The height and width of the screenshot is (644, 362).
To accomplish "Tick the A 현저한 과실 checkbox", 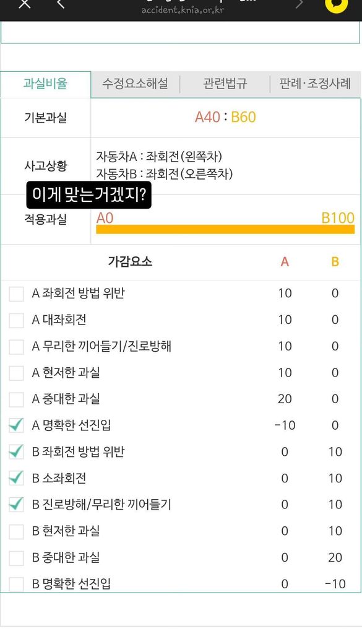I will [x=17, y=373].
